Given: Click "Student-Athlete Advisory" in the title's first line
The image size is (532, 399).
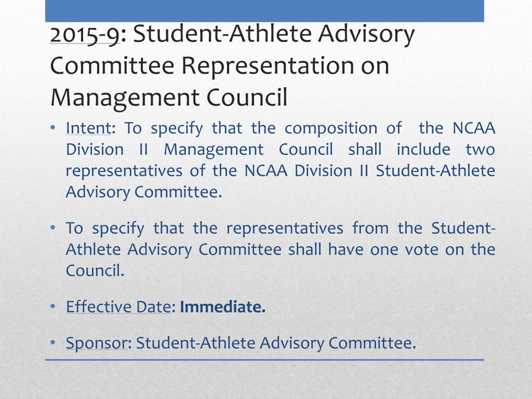Looking at the screenshot, I should (274, 34).
